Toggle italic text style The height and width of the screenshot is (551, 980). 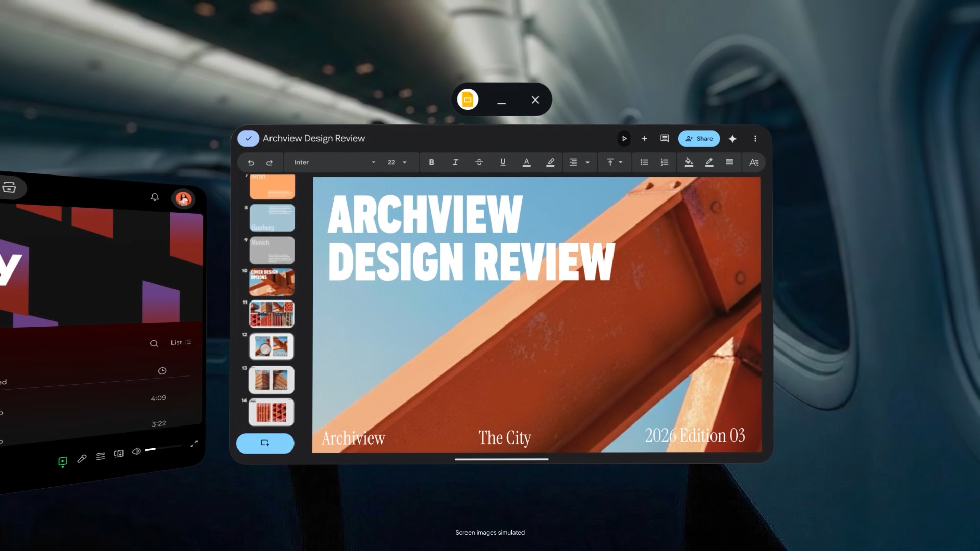click(455, 162)
